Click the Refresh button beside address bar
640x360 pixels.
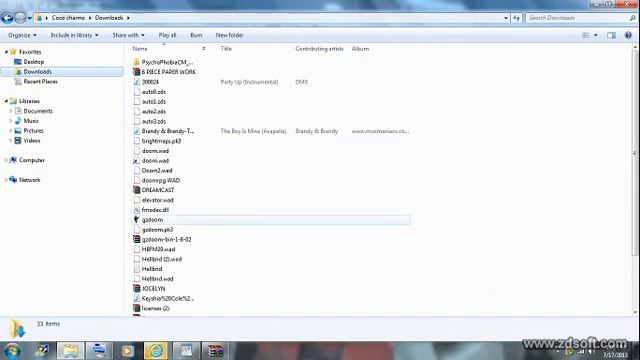point(517,18)
